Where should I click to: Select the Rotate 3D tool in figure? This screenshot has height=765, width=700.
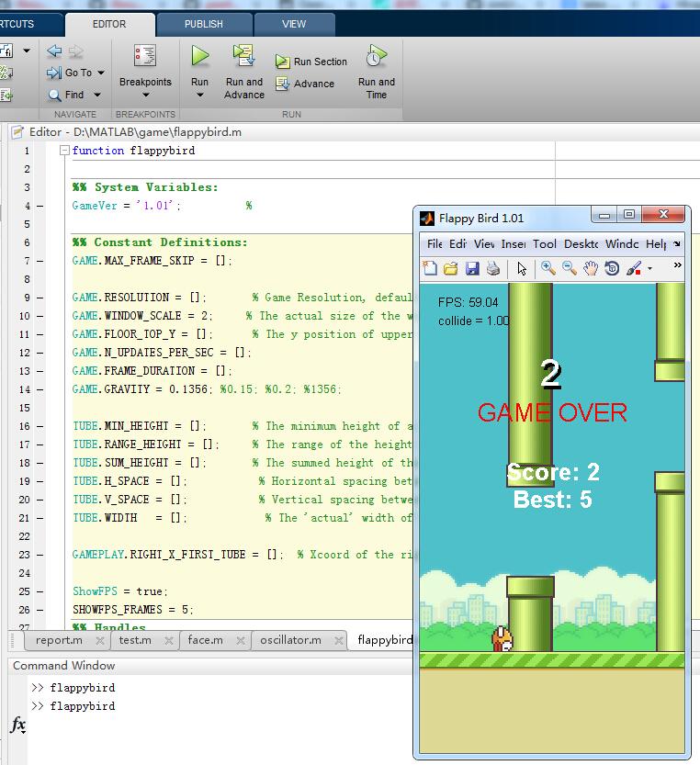pos(612,268)
